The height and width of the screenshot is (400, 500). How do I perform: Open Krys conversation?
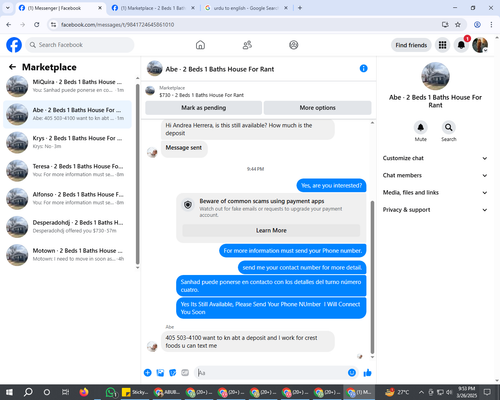(x=67, y=142)
